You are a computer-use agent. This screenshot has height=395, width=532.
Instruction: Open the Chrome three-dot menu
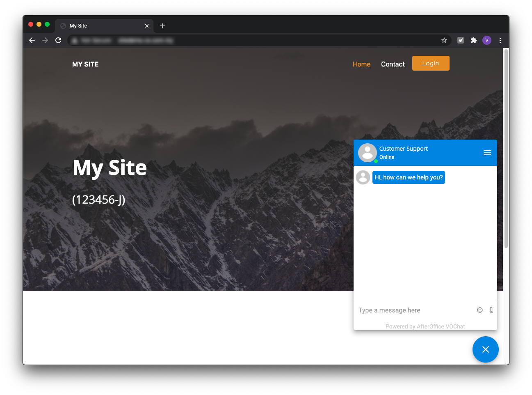500,40
